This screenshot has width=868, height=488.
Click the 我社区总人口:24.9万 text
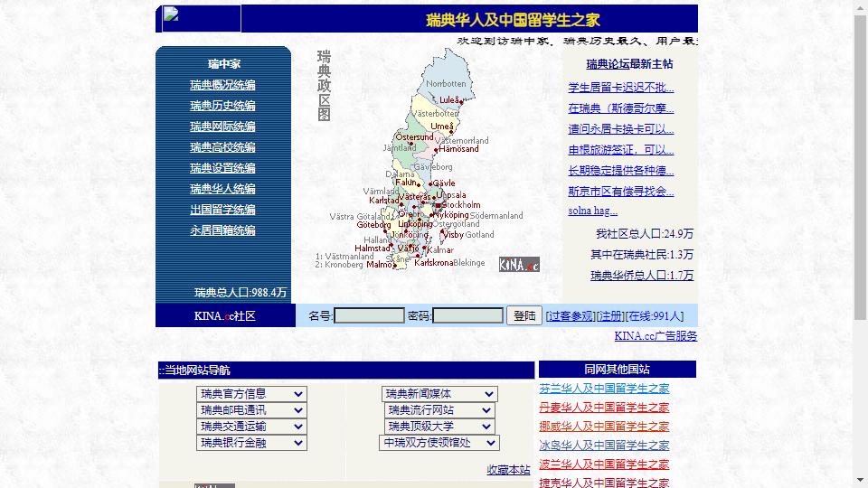(x=645, y=233)
